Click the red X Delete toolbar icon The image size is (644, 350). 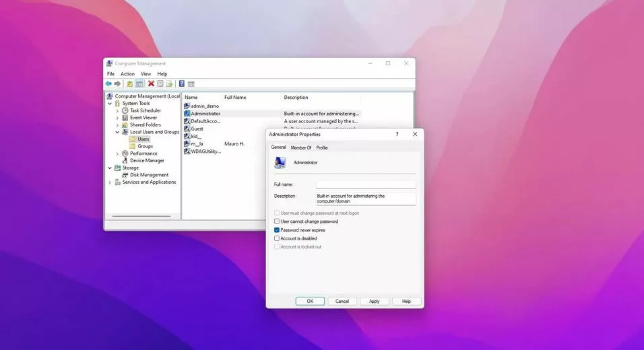[x=151, y=83]
